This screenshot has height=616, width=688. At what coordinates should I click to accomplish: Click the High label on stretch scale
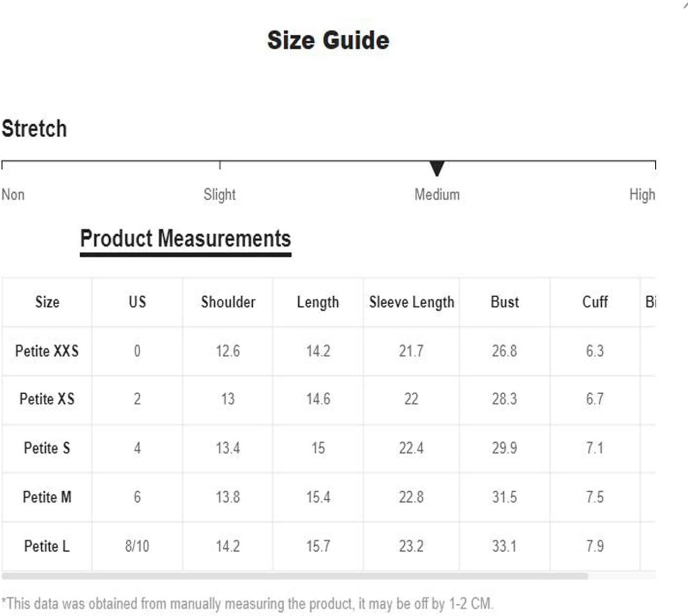pos(642,194)
